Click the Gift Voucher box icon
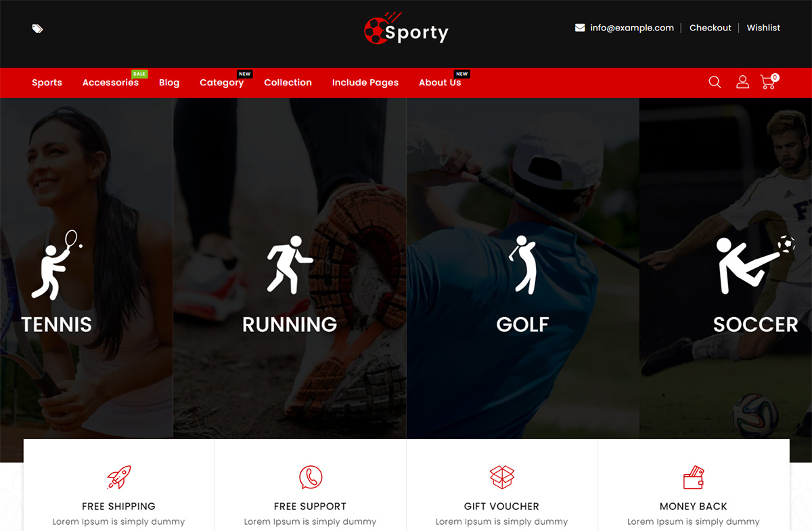The height and width of the screenshot is (531, 812). [x=502, y=477]
